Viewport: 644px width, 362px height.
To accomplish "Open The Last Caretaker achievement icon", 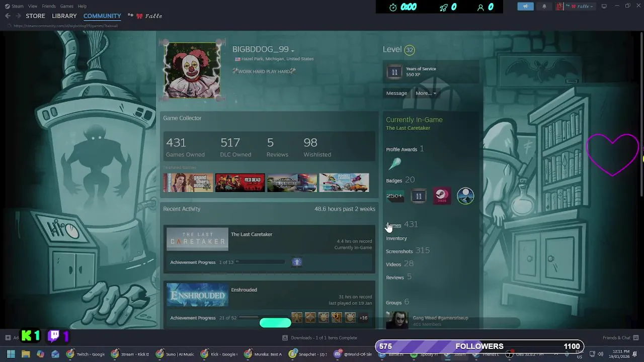I will 297,262.
